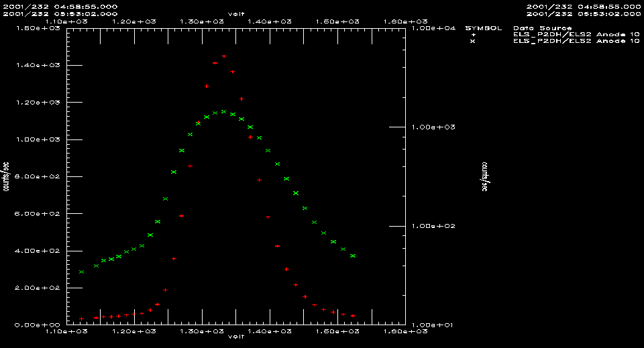The height and width of the screenshot is (348, 644).
Task: Click the 0.00e+00 y-axis label
Action: coord(38,325)
